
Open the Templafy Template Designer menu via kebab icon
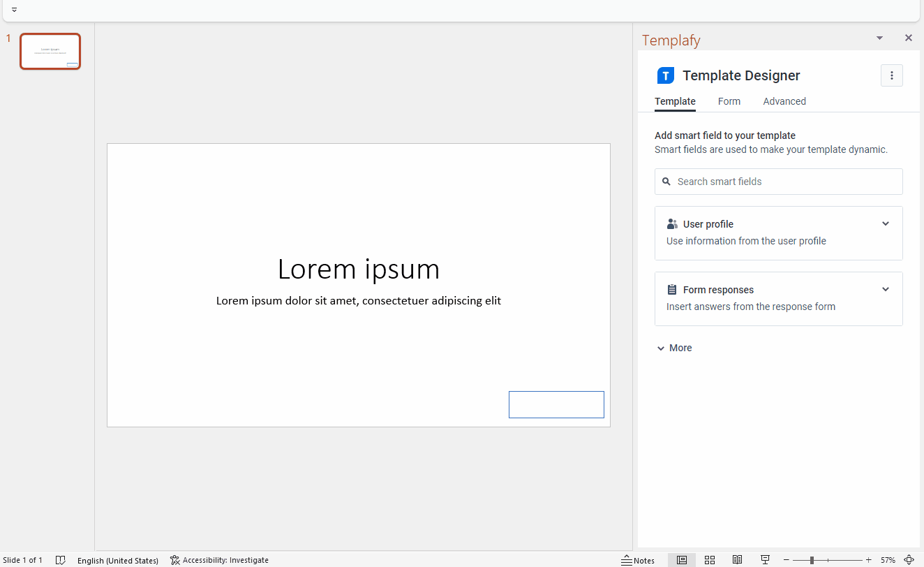click(891, 75)
